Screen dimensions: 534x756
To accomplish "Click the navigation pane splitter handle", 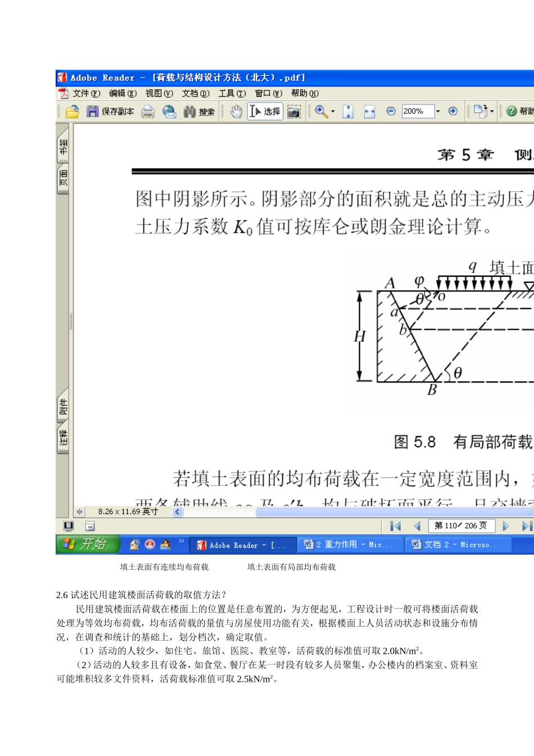I will (71, 321).
